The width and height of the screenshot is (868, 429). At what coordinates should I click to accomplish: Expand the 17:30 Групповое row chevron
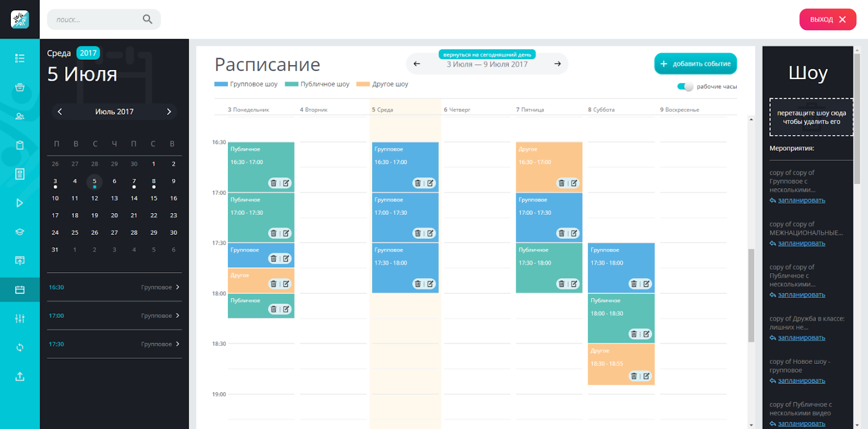[x=177, y=344]
